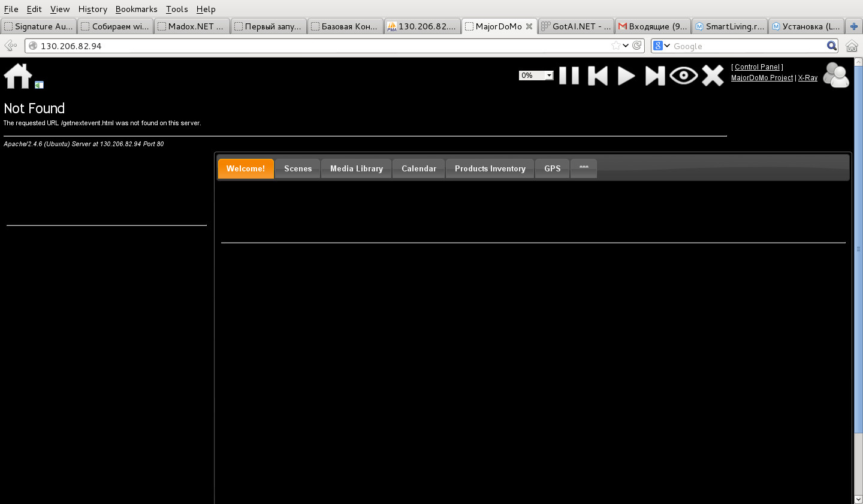Click the small green-arrow window icon beside the house
This screenshot has width=863, height=504.
coord(39,85)
